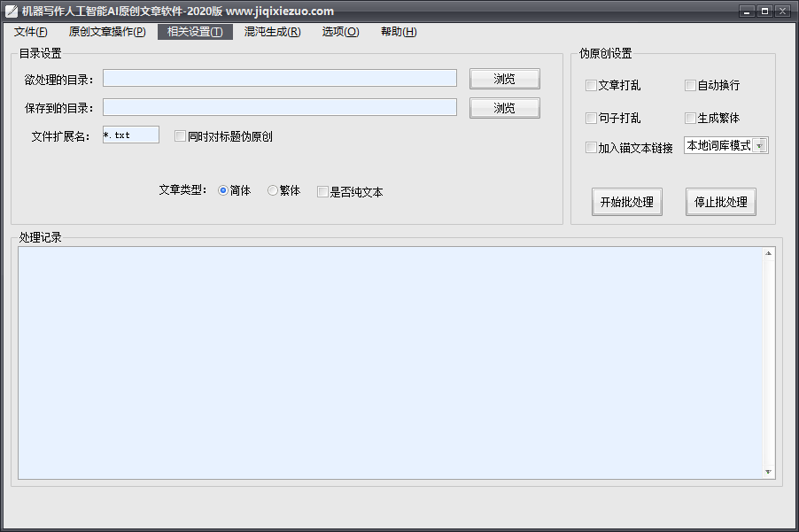The image size is (799, 532).
Task: Open the 选项(O) menu
Action: [x=340, y=32]
